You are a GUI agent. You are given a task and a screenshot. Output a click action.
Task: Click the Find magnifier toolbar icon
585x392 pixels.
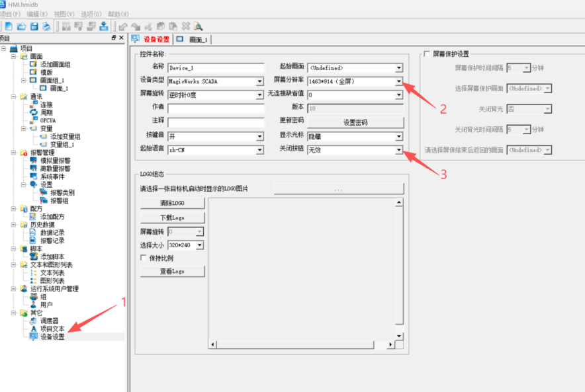pos(198,26)
